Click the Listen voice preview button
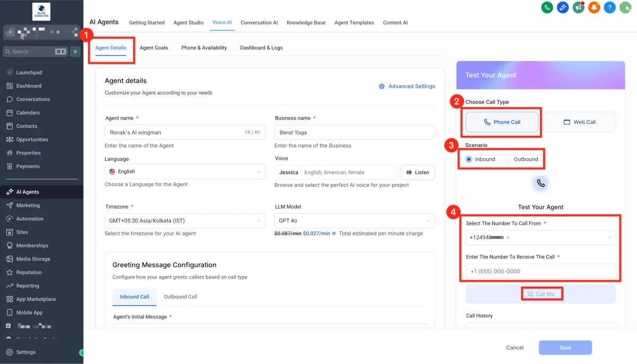 417,172
